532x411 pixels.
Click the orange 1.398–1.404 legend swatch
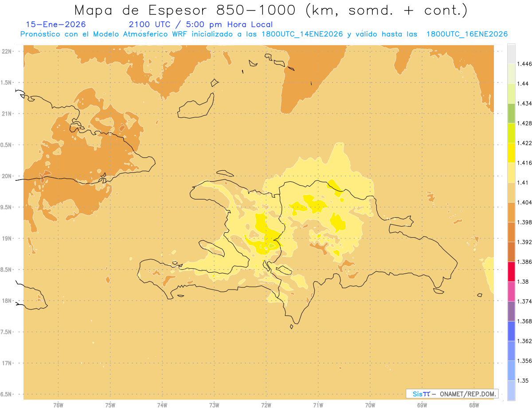pyautogui.click(x=511, y=212)
